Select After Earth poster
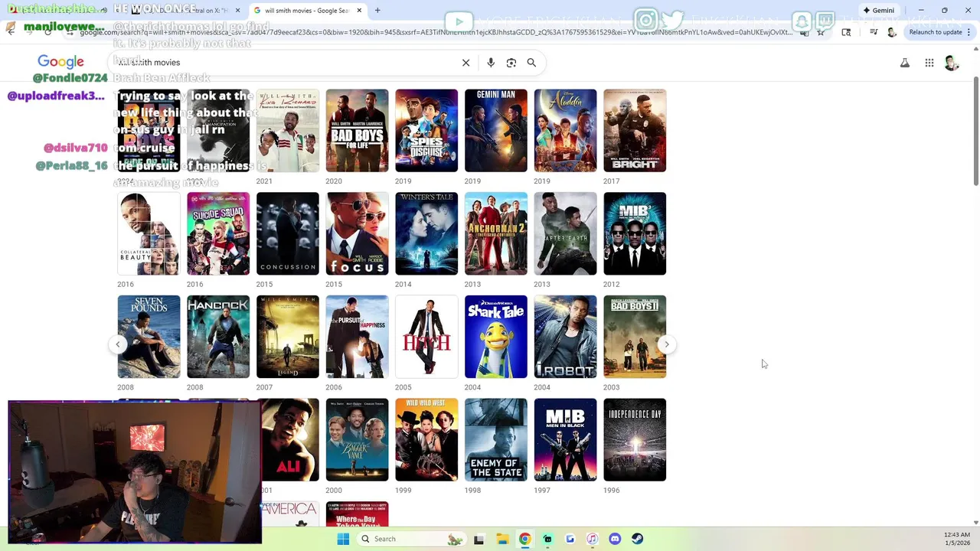This screenshot has height=551, width=980. 565,233
